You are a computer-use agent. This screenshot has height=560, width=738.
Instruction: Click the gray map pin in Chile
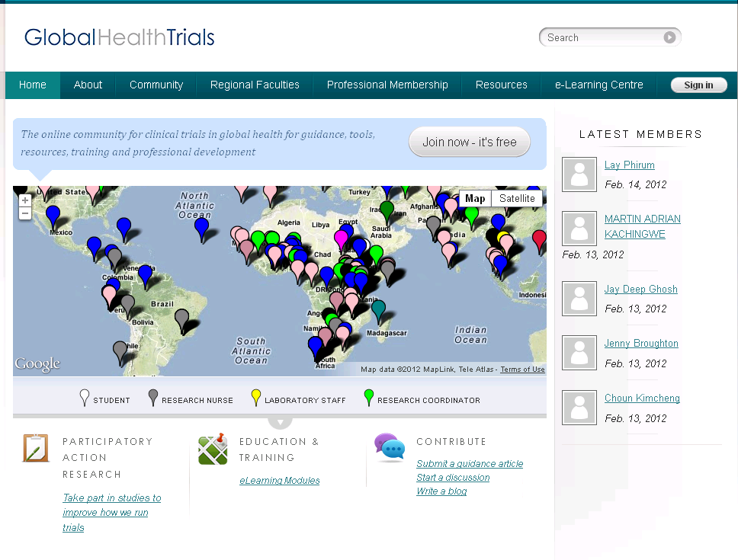click(x=120, y=353)
